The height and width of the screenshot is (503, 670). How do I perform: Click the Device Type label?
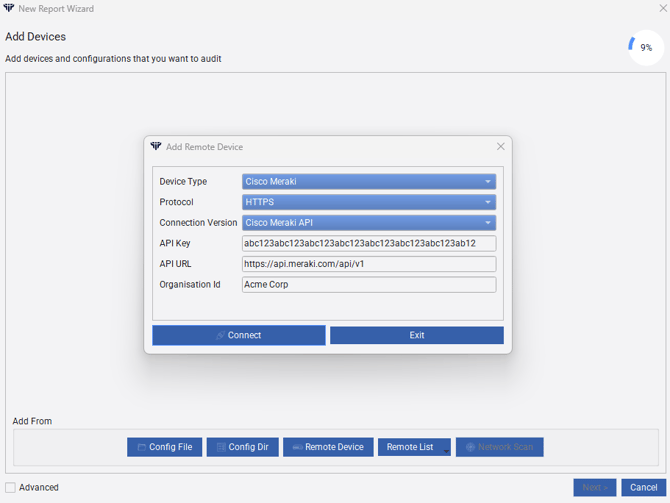(183, 182)
